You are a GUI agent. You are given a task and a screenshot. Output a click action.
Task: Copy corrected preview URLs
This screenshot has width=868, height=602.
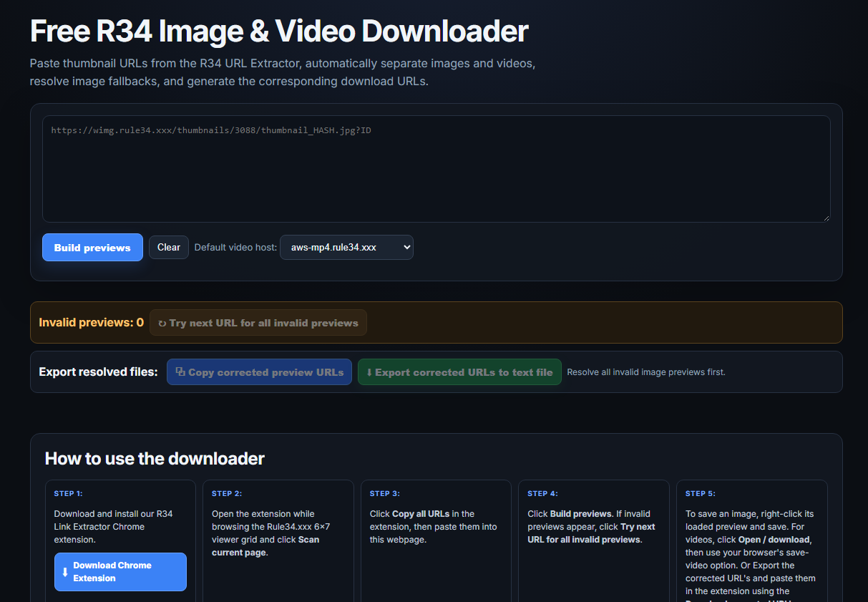259,372
